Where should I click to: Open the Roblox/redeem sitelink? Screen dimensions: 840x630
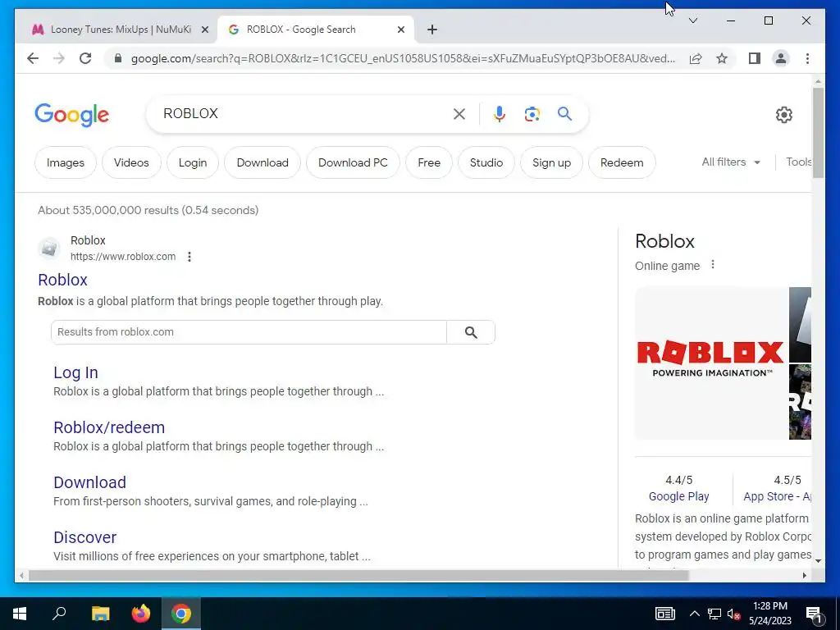point(109,427)
